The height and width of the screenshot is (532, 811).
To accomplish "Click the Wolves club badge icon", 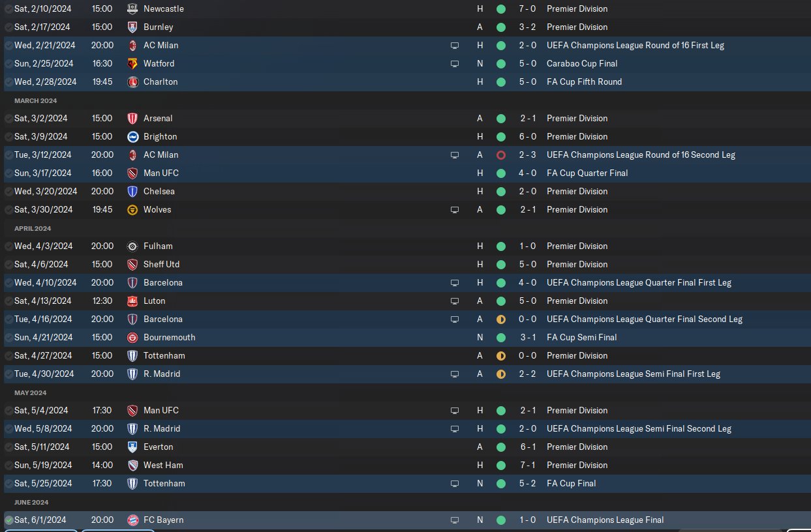I will 132,210.
